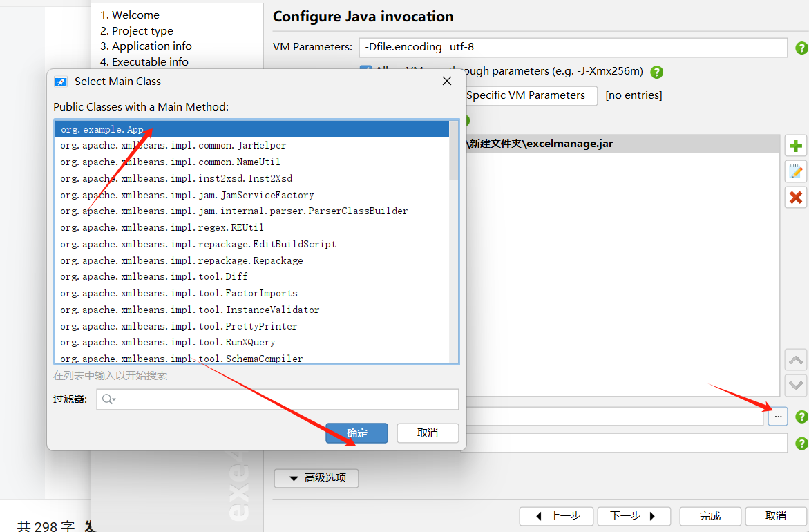
Task: Select the jam.JamServiceFactory class row
Action: click(x=252, y=195)
